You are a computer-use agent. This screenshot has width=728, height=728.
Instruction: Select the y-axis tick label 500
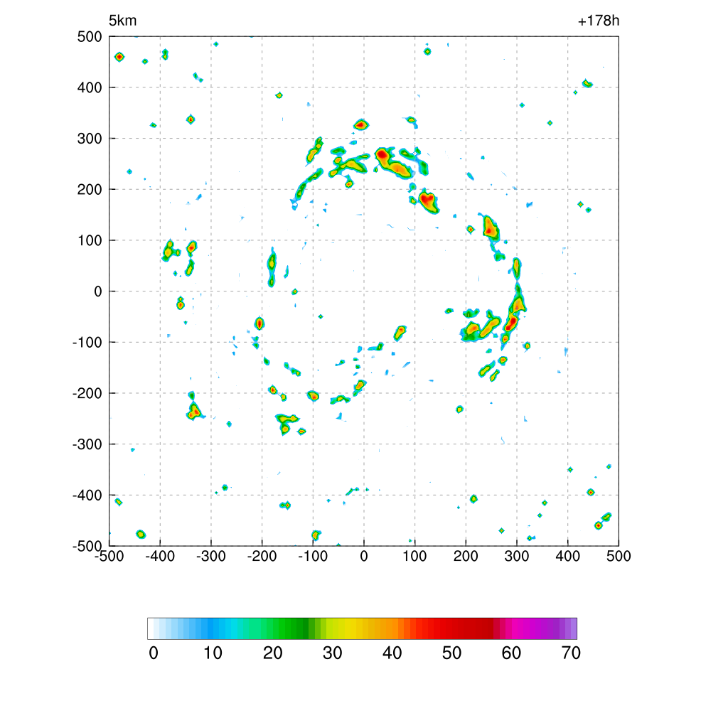pos(90,37)
